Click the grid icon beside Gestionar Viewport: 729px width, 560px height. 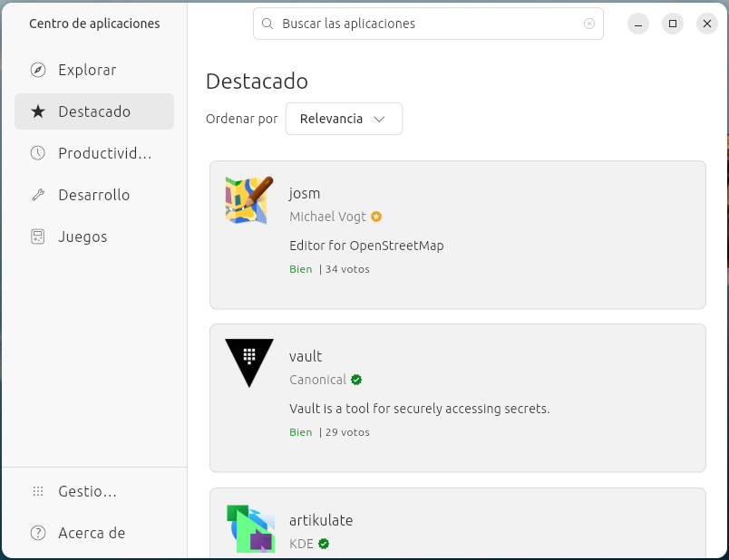[37, 491]
